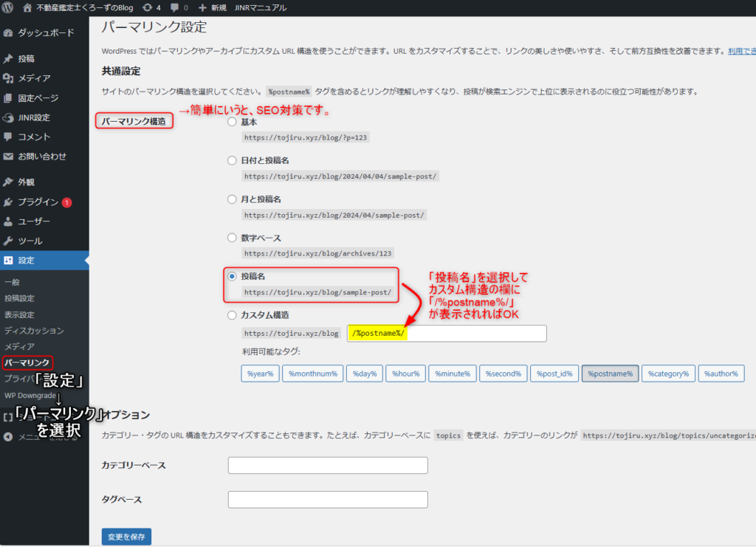Click the プラグイン plug icon
756x547 pixels.
pos(8,202)
